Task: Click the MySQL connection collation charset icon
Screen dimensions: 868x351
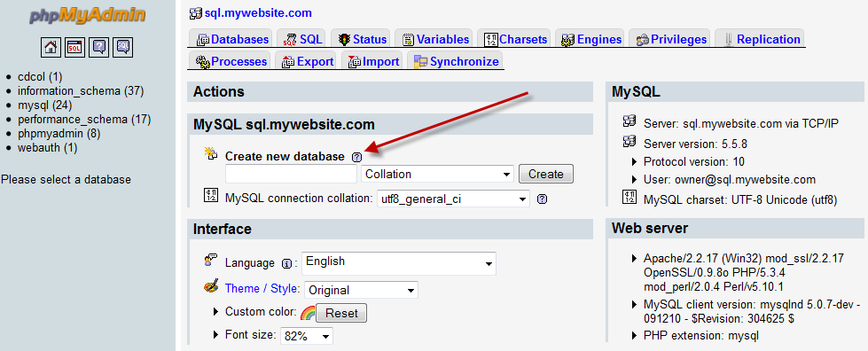Action: (x=212, y=195)
